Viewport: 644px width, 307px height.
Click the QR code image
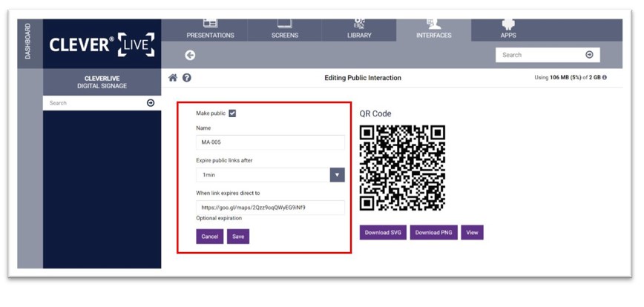tap(402, 168)
